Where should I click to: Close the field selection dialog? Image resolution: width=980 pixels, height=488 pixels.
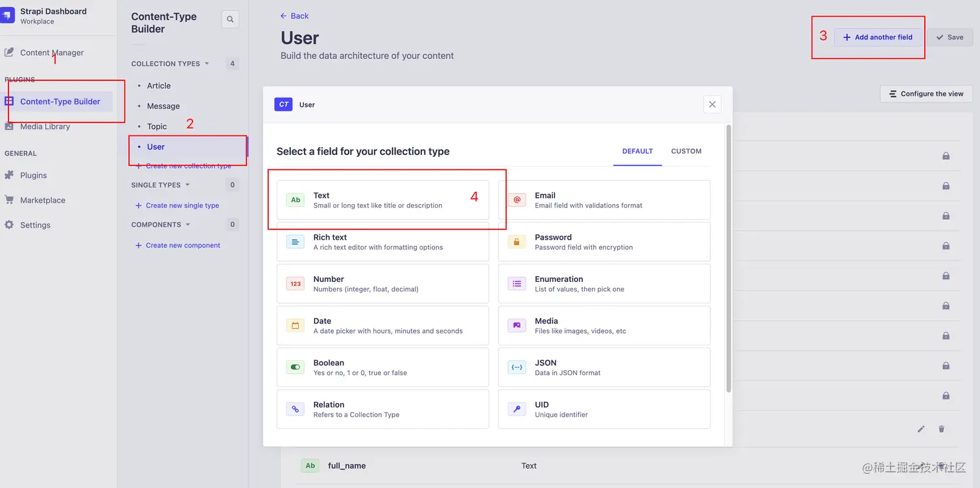(x=712, y=104)
